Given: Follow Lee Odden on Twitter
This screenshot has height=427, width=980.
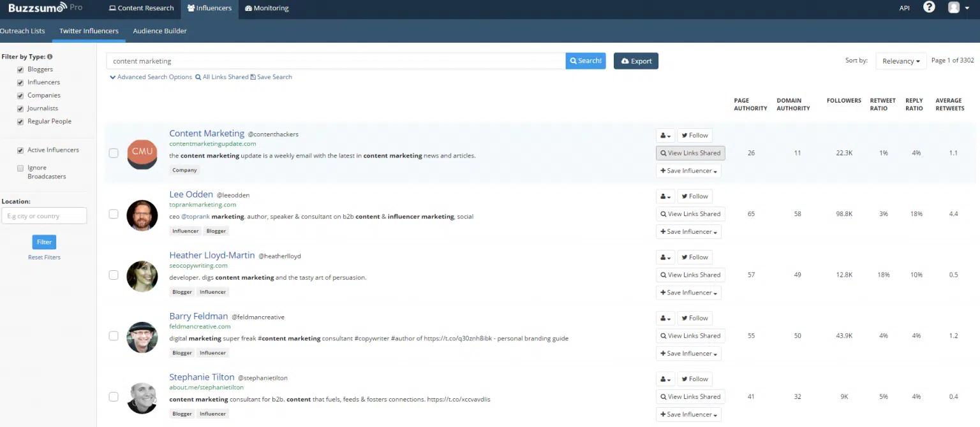Looking at the screenshot, I should [695, 196].
